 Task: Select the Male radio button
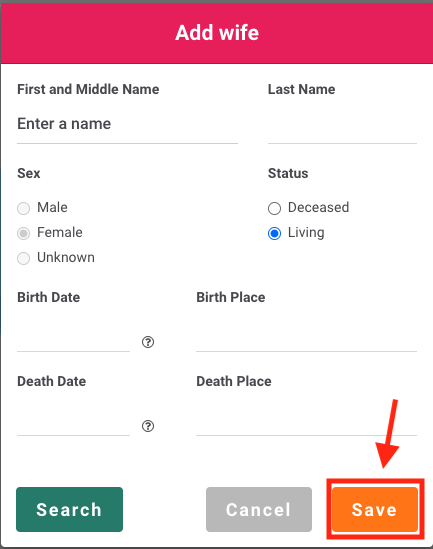[x=23, y=208]
